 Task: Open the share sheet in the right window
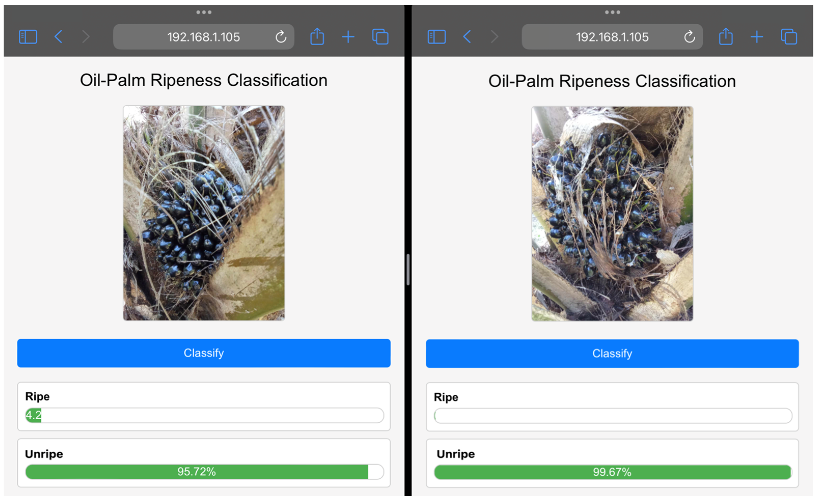tap(726, 36)
